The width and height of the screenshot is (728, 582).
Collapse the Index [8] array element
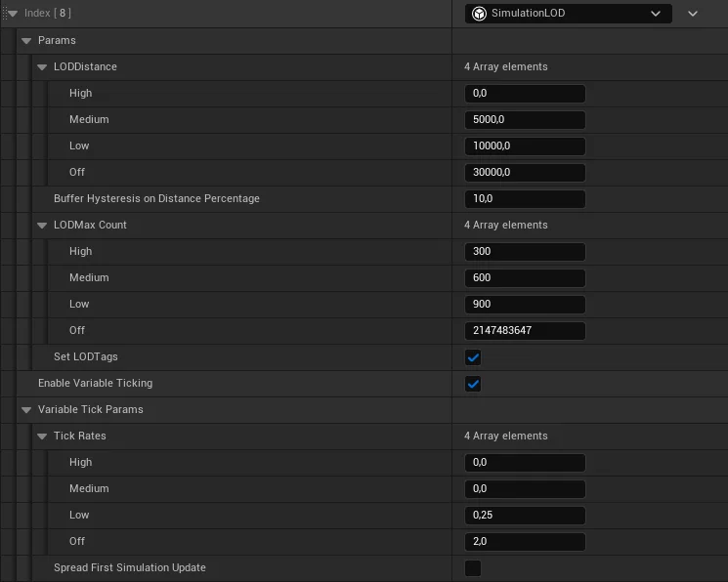point(13,14)
